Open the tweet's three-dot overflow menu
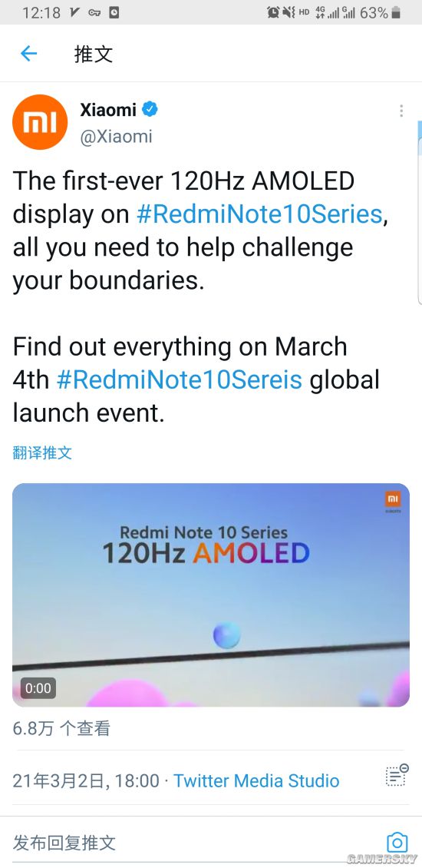Image resolution: width=422 pixels, height=868 pixels. point(401,111)
